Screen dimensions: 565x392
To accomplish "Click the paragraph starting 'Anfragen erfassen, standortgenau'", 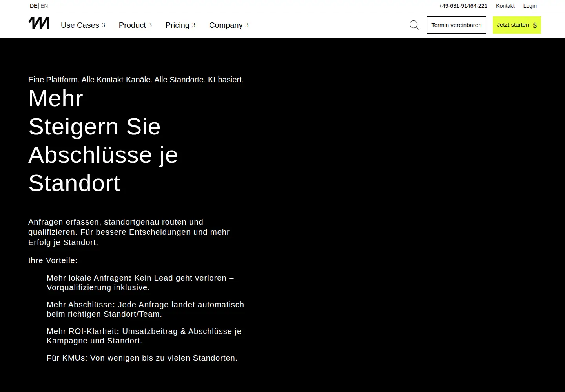I will pyautogui.click(x=129, y=232).
